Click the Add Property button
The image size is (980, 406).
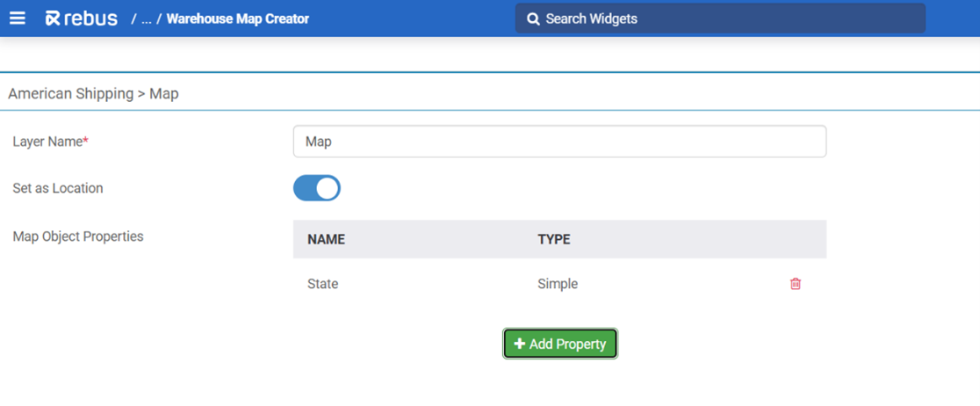point(560,344)
